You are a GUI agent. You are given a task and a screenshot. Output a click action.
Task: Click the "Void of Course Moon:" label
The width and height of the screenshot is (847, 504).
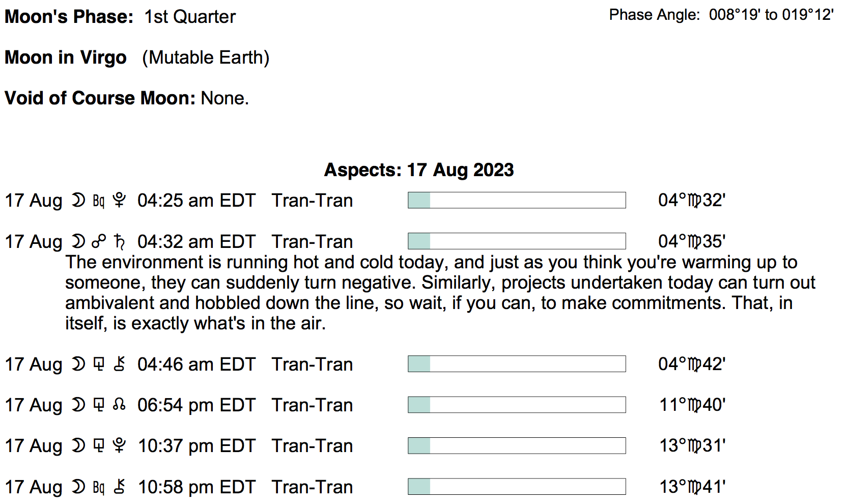(x=100, y=98)
